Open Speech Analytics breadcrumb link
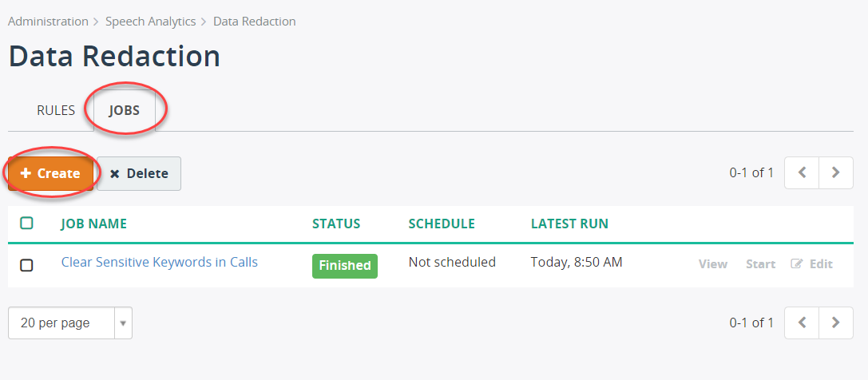The image size is (868, 380). tap(151, 22)
